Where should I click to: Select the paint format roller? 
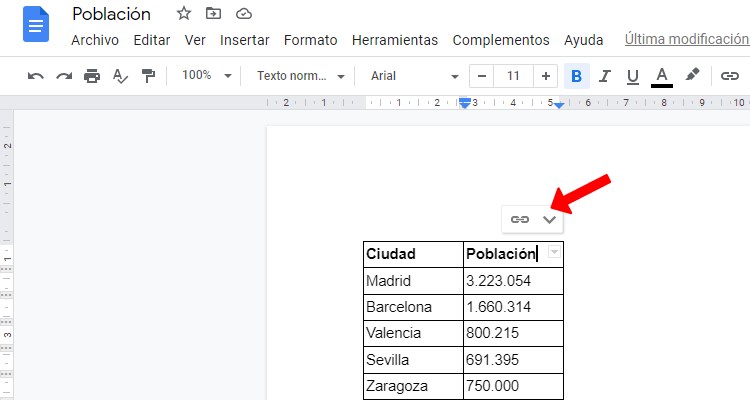point(148,76)
